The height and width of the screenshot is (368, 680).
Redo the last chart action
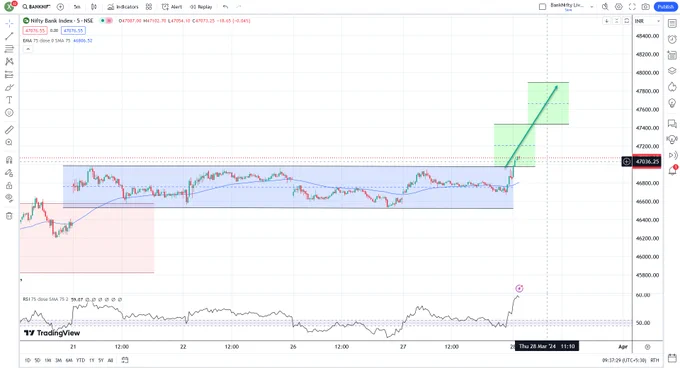pyautogui.click(x=239, y=7)
